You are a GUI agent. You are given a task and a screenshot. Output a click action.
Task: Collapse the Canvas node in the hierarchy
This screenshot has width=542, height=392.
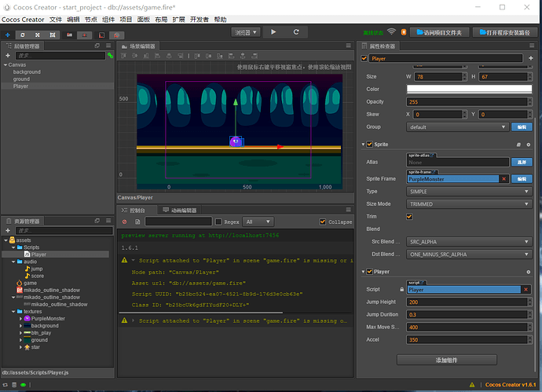[5, 64]
